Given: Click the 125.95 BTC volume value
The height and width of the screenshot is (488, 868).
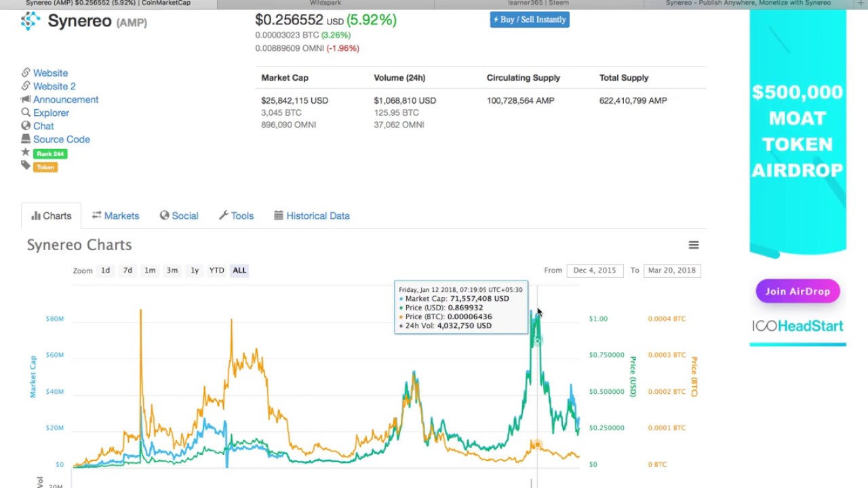Looking at the screenshot, I should click(396, 113).
